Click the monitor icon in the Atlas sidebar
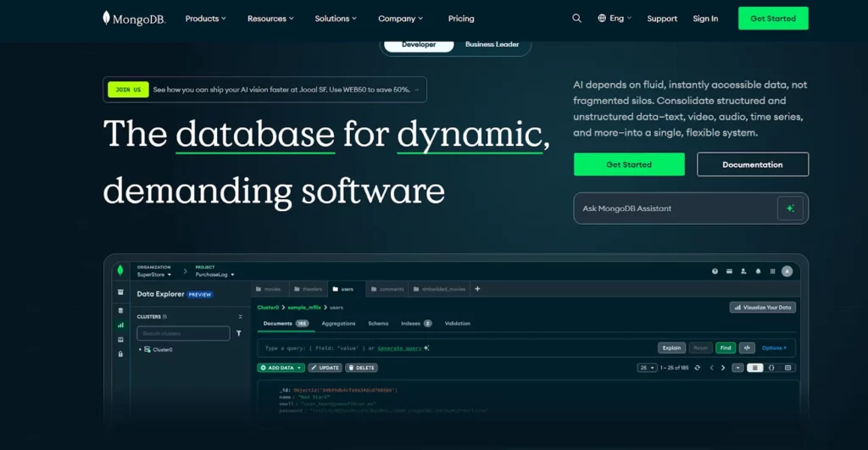 [120, 339]
